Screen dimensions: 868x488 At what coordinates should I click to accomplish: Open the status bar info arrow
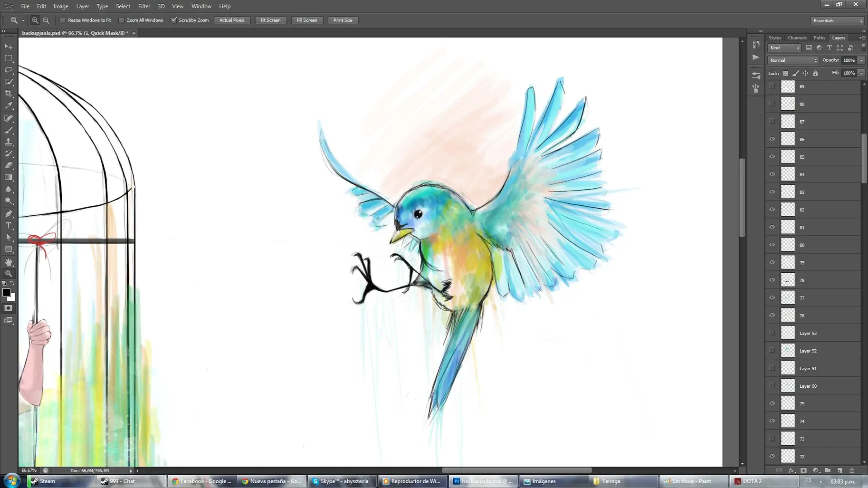(x=131, y=471)
